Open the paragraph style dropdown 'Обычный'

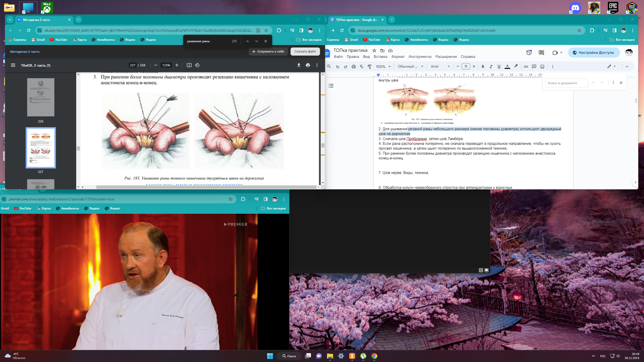(x=410, y=66)
